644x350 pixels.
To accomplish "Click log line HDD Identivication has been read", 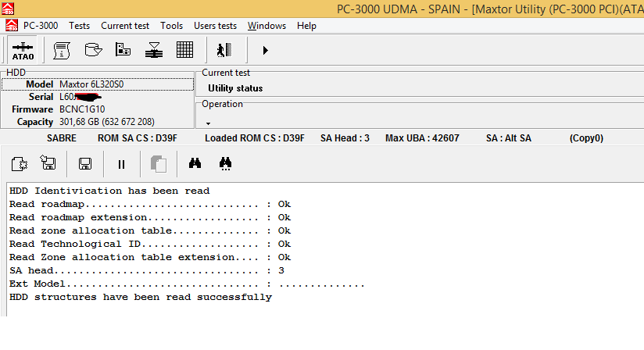I will click(109, 191).
